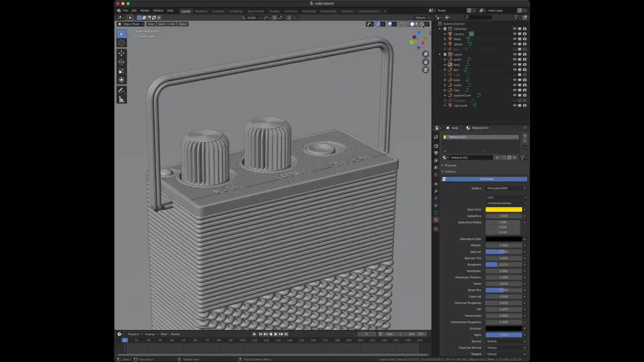Hide the body object using its eye icon

coord(514,65)
